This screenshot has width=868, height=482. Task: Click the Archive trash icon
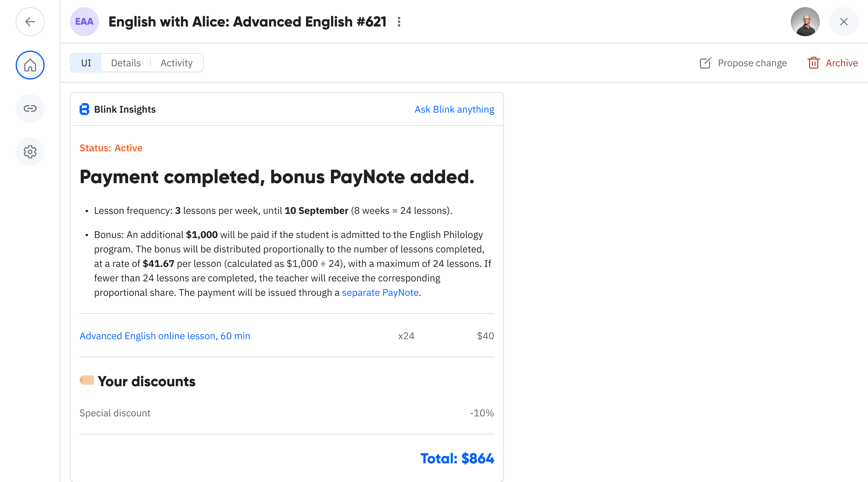[813, 63]
